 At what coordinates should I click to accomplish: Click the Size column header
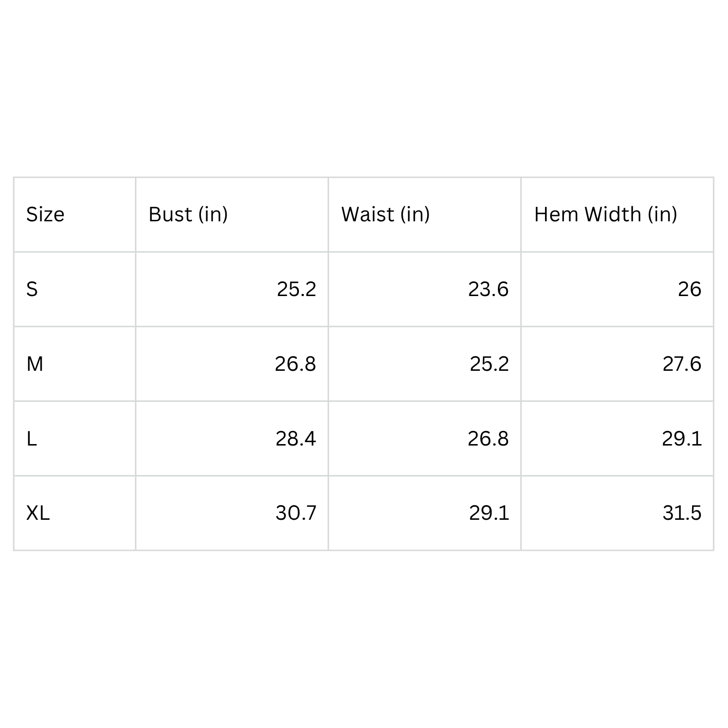click(x=45, y=215)
